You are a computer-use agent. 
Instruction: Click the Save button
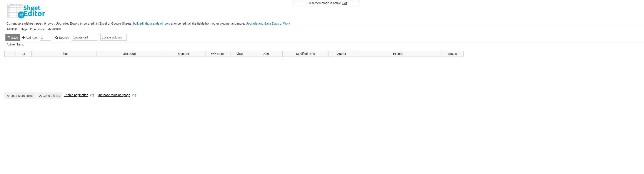coord(13,37)
